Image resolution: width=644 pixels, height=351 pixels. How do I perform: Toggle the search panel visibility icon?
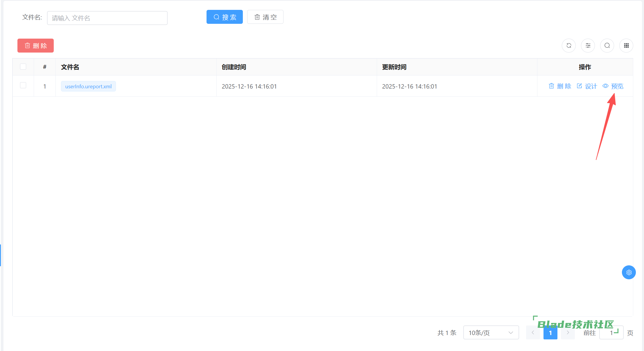point(607,46)
